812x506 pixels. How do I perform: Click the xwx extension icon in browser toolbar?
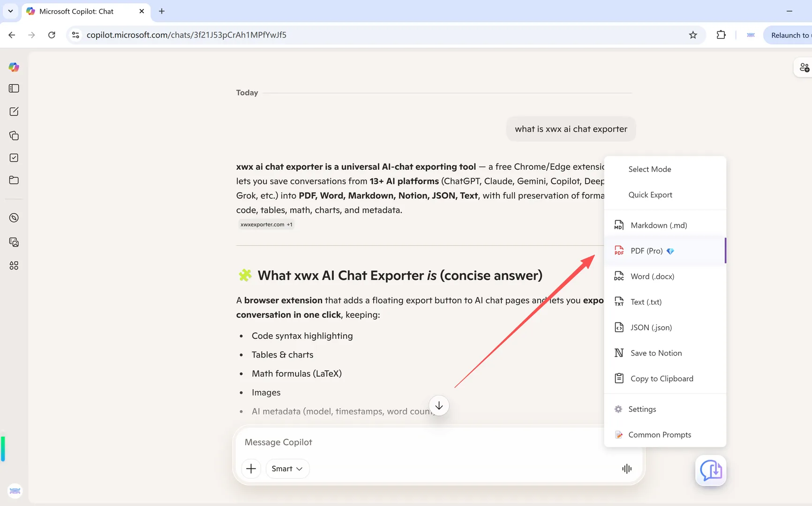point(751,35)
